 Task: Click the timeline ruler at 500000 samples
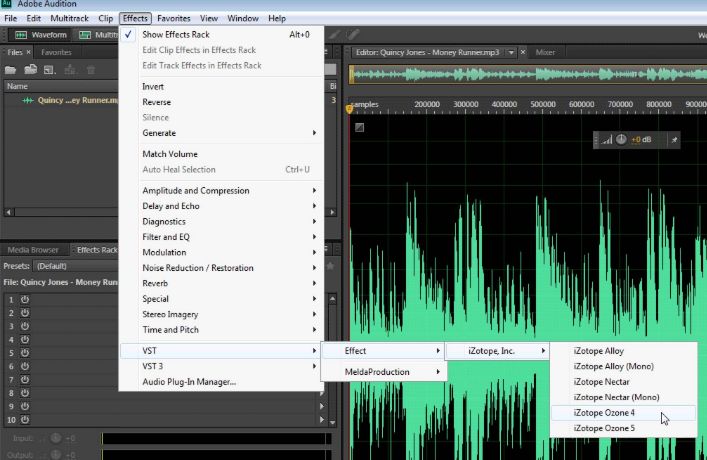point(542,105)
